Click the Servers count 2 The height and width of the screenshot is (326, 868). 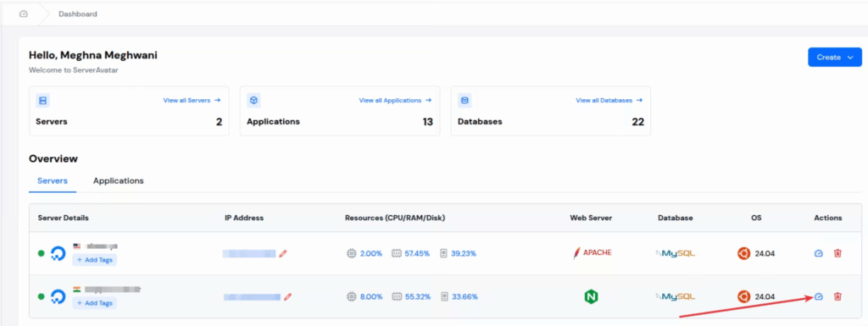click(220, 122)
